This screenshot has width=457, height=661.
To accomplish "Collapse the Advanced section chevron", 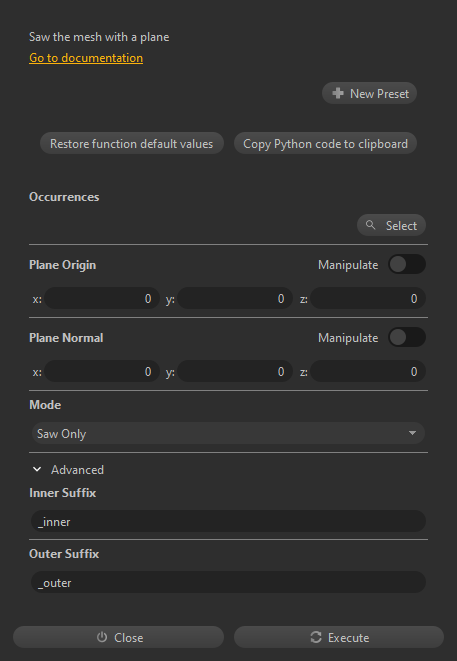I will pyautogui.click(x=37, y=469).
